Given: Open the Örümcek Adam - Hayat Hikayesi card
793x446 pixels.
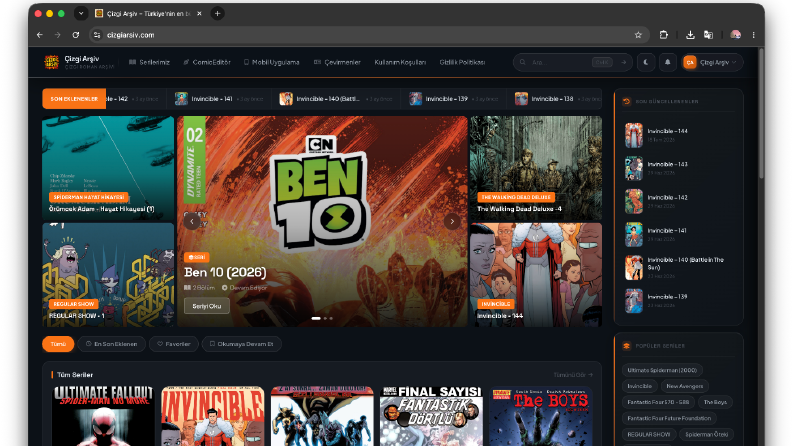Looking at the screenshot, I should click(x=108, y=168).
